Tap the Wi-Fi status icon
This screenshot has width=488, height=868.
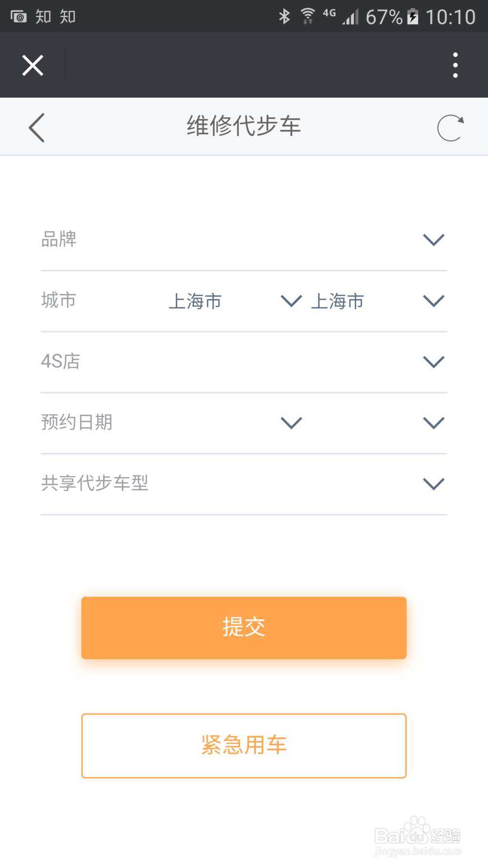coord(307,17)
